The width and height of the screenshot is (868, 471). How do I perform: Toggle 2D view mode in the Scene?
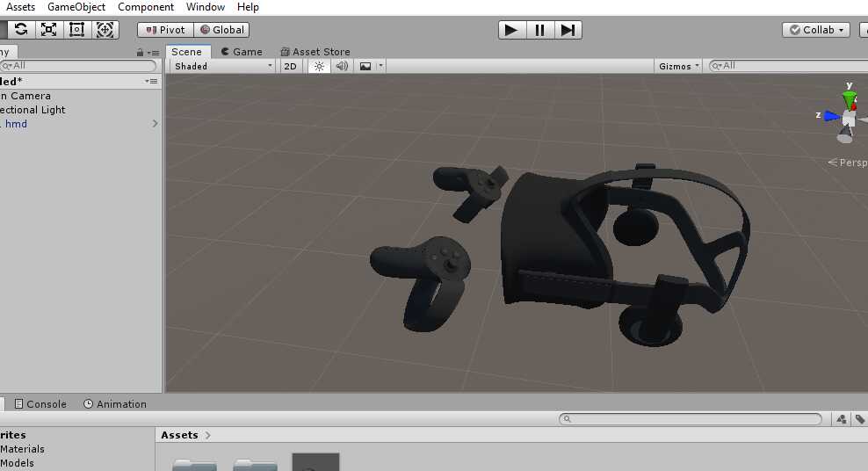pyautogui.click(x=290, y=66)
